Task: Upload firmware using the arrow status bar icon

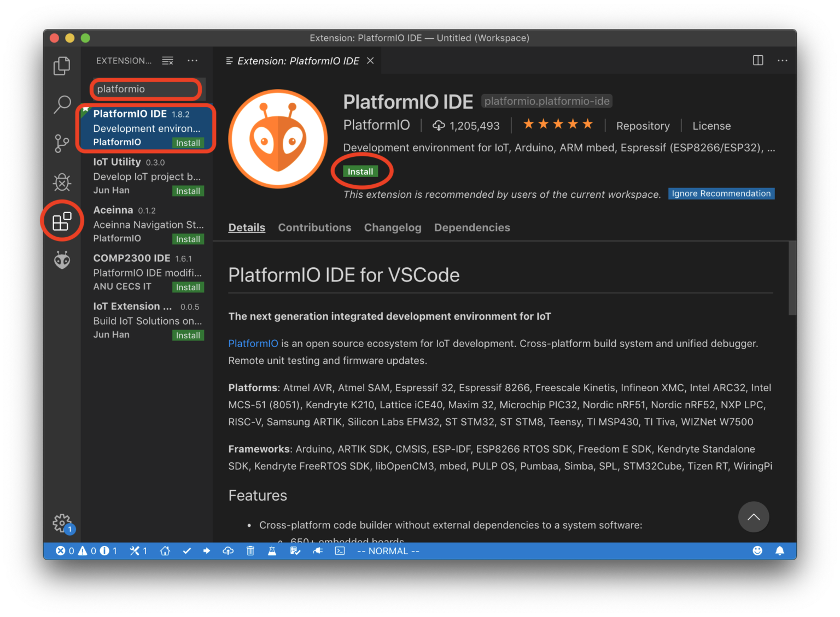Action: pyautogui.click(x=207, y=551)
